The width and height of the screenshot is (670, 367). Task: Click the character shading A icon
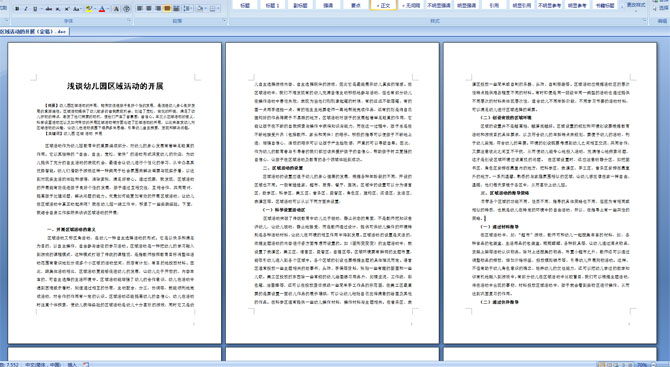[116, 9]
